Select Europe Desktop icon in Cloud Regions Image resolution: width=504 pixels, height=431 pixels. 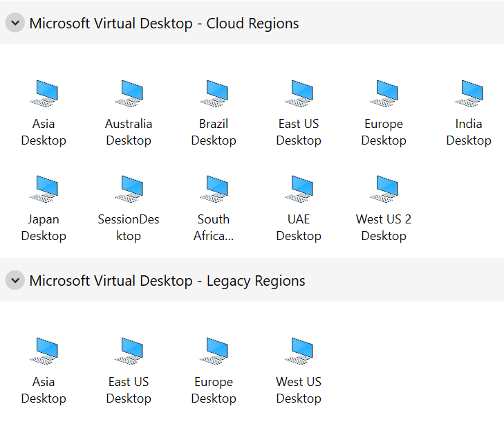click(384, 93)
